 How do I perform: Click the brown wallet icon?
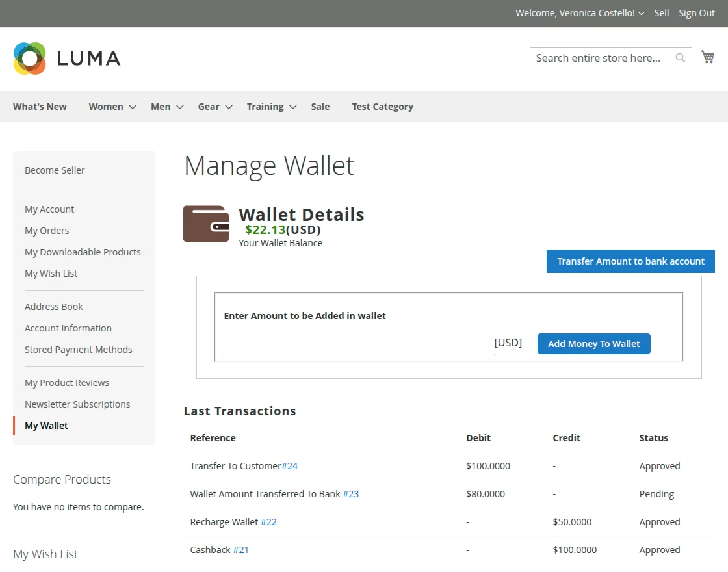tap(205, 224)
